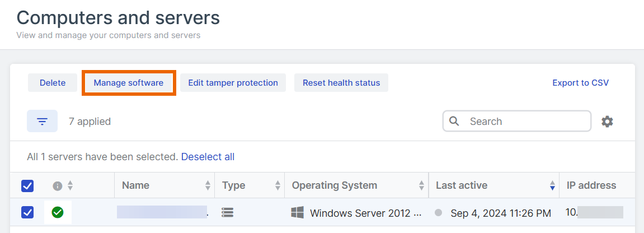Click the Manage software button
The width and height of the screenshot is (644, 233).
[x=129, y=83]
